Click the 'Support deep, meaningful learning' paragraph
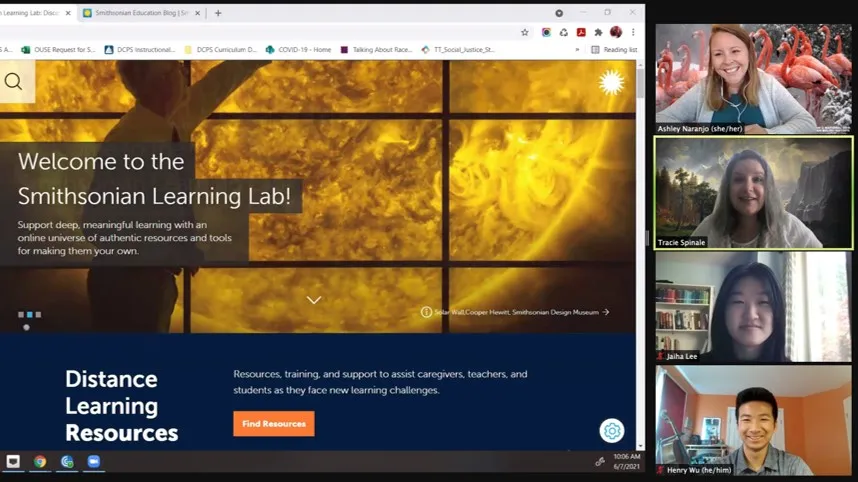The image size is (858, 482). pyautogui.click(x=124, y=238)
